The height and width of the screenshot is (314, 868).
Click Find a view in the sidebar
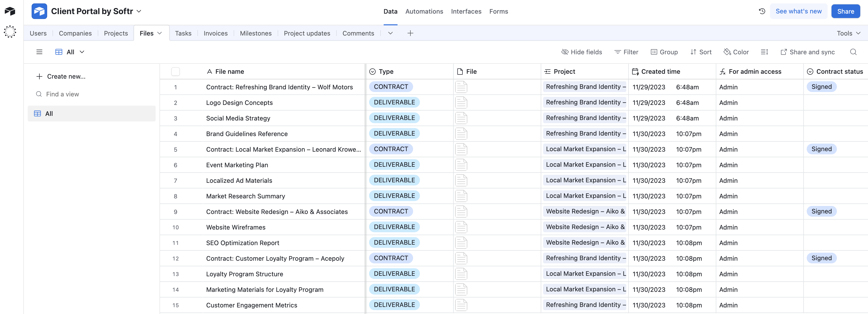[63, 94]
